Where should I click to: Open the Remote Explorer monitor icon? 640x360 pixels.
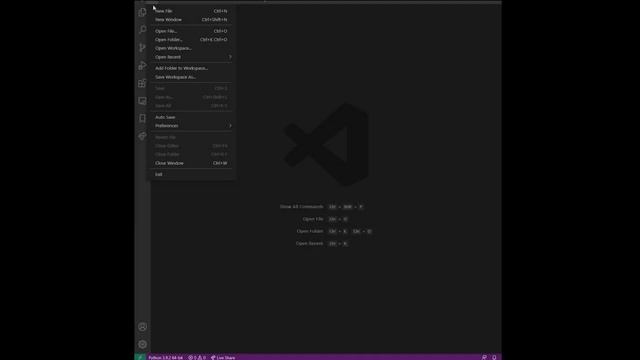142,101
